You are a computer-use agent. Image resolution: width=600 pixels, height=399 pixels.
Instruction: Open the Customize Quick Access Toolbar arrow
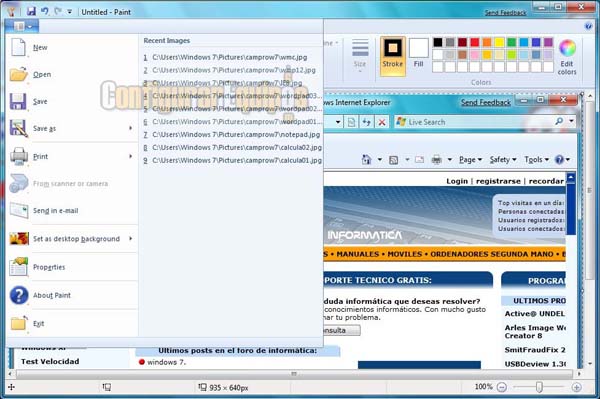point(70,12)
